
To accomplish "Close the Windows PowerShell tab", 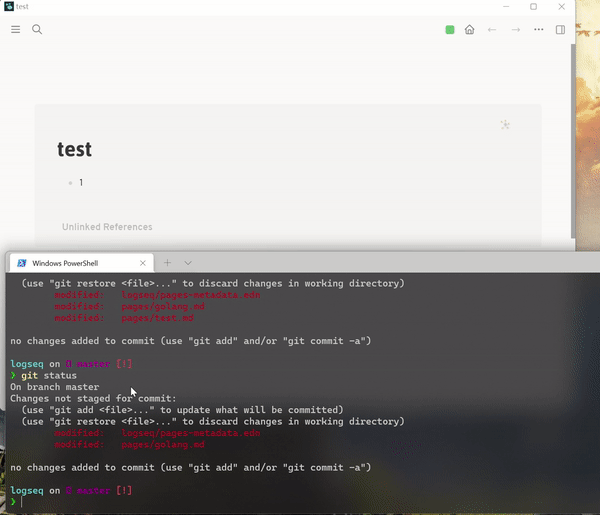I will (x=143, y=263).
